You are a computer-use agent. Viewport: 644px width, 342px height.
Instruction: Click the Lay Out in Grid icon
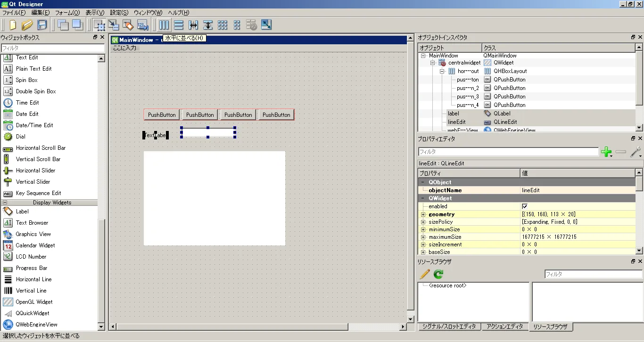point(223,25)
